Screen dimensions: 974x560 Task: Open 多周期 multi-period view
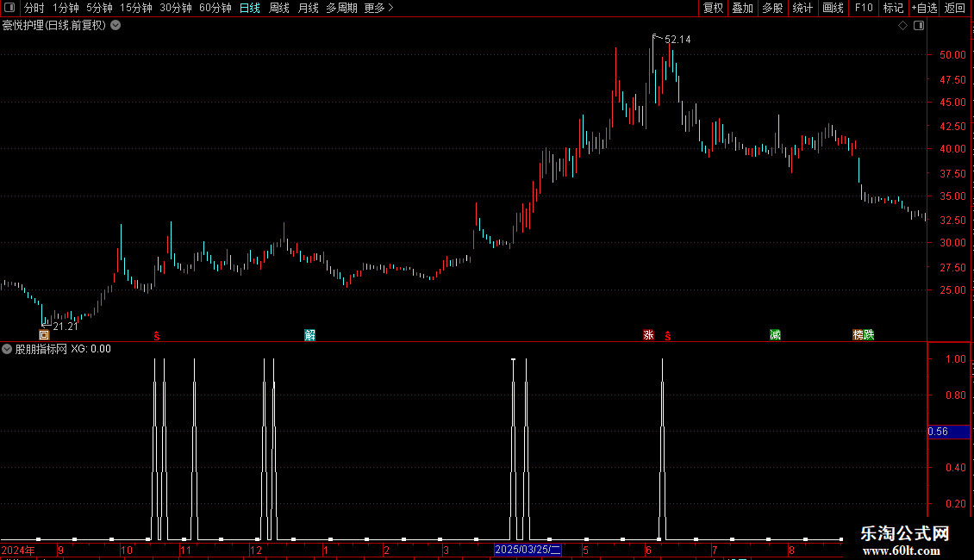[x=341, y=8]
